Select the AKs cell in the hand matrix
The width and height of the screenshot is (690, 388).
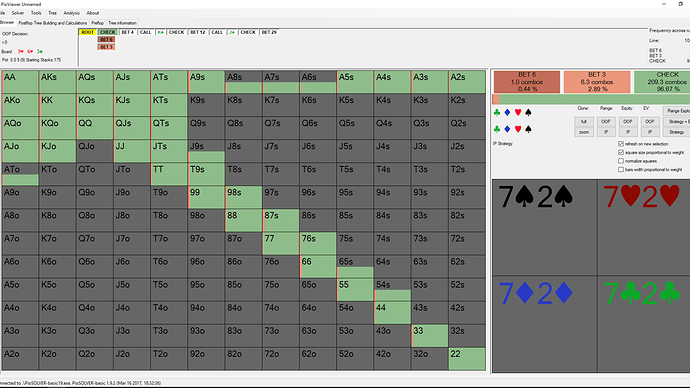tap(58, 82)
